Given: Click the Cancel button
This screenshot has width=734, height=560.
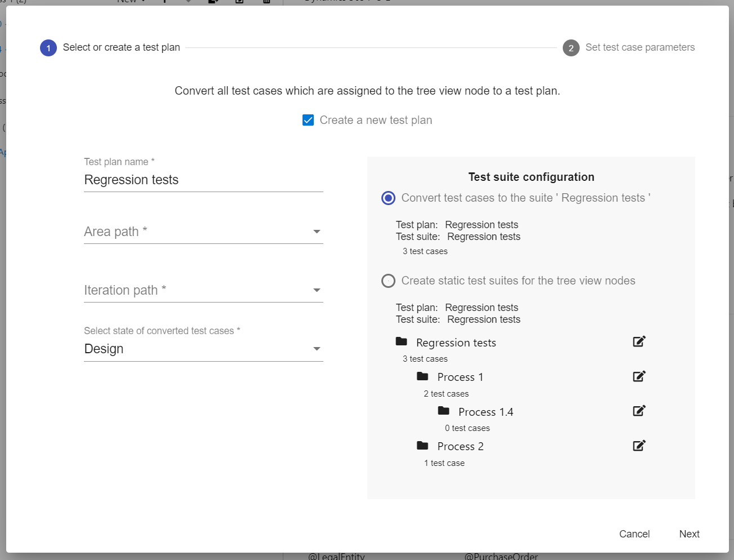Looking at the screenshot, I should click(x=634, y=534).
